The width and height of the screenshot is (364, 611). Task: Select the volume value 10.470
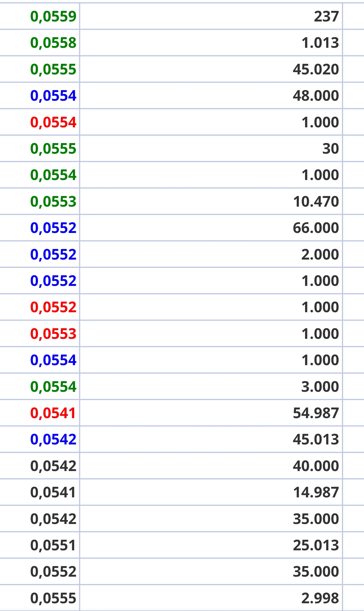coord(316,201)
